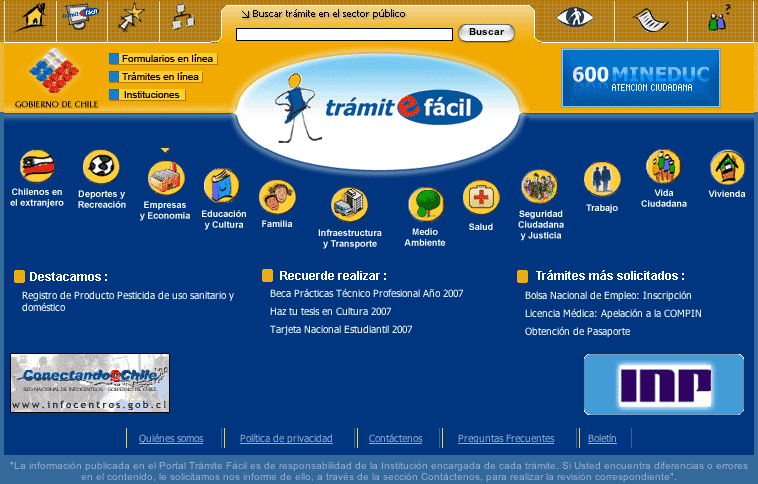The width and height of the screenshot is (758, 484).
Task: Open Deportes y Recreación category icon
Action: click(101, 167)
